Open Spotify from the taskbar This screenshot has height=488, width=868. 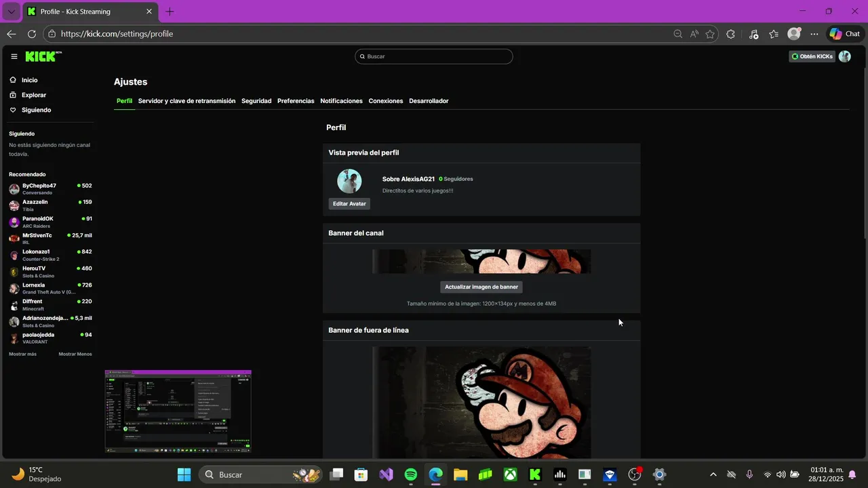(x=411, y=474)
